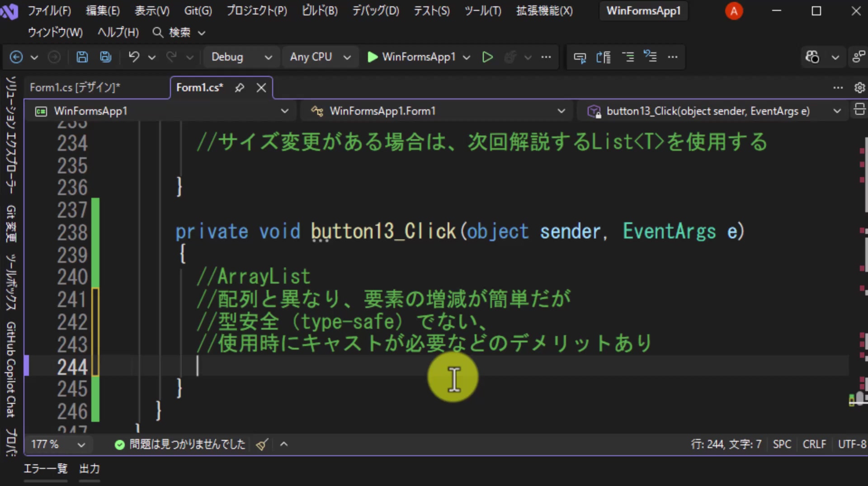Open the Debug configuration dropdown
Image resolution: width=868 pixels, height=486 pixels.
point(241,57)
